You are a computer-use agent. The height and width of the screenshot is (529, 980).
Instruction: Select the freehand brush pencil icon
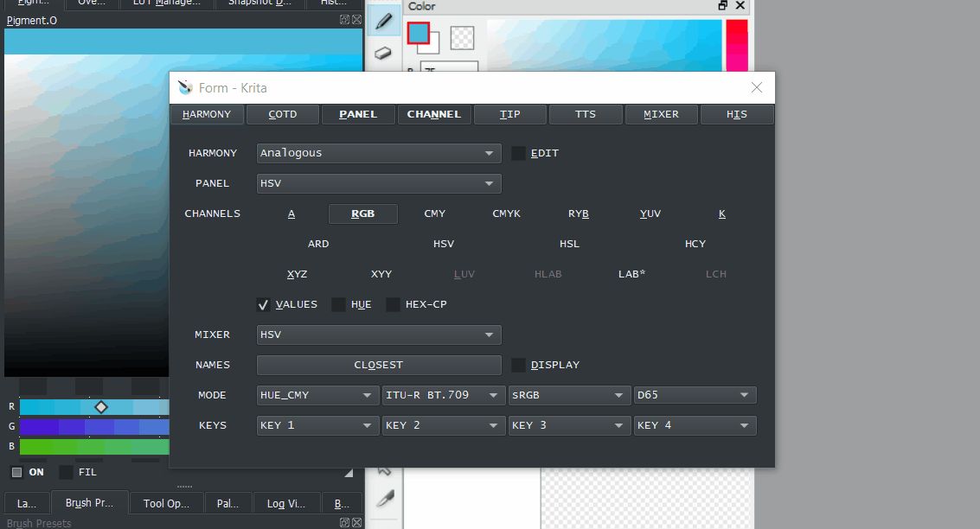pos(384,22)
